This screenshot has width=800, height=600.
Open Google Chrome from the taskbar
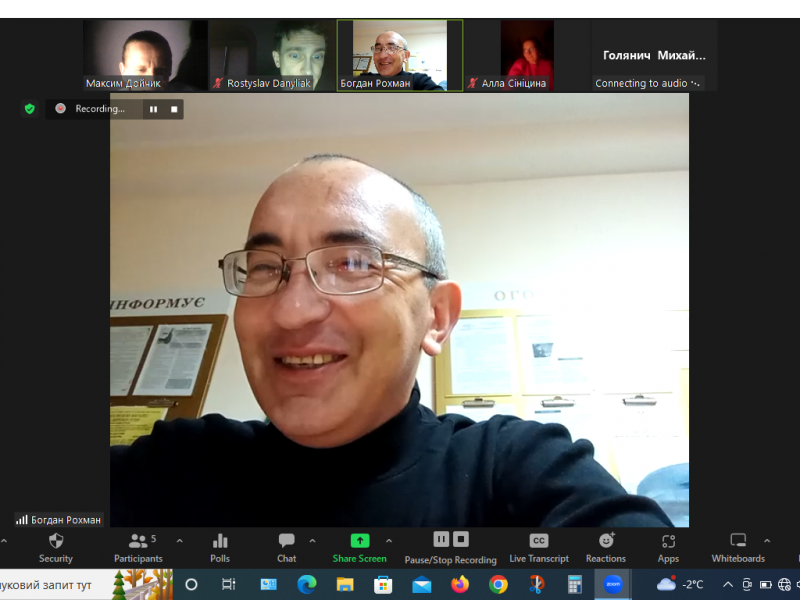pyautogui.click(x=498, y=584)
